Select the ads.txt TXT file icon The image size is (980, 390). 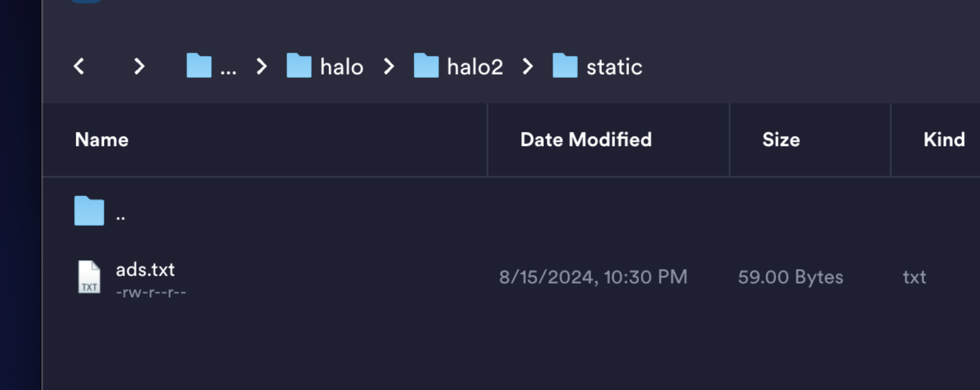(89, 277)
